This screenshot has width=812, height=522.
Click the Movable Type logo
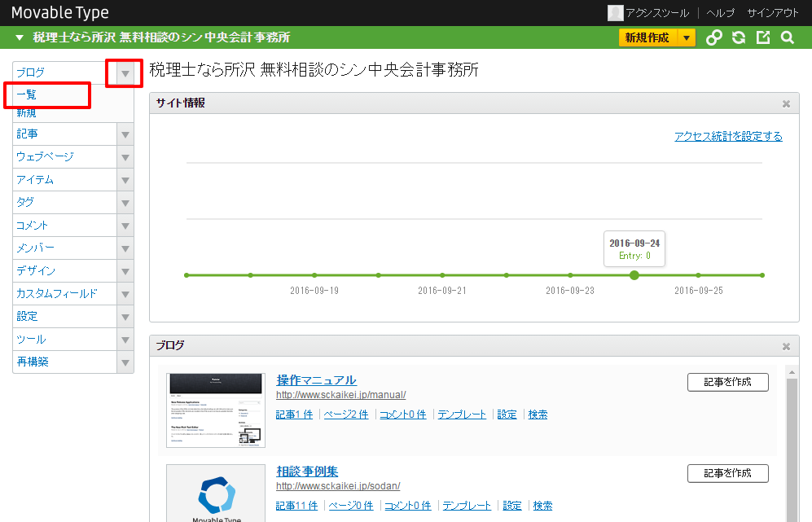pos(60,12)
